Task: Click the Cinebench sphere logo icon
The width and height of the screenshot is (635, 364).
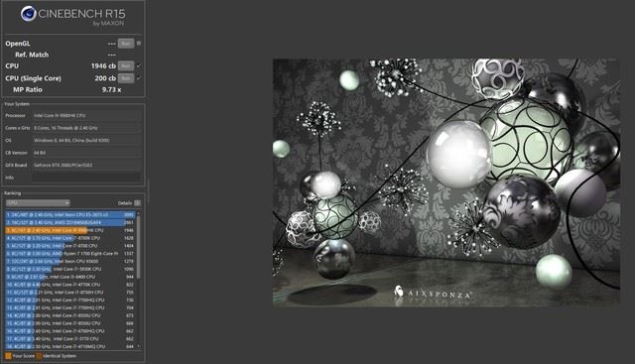Action: (x=29, y=14)
